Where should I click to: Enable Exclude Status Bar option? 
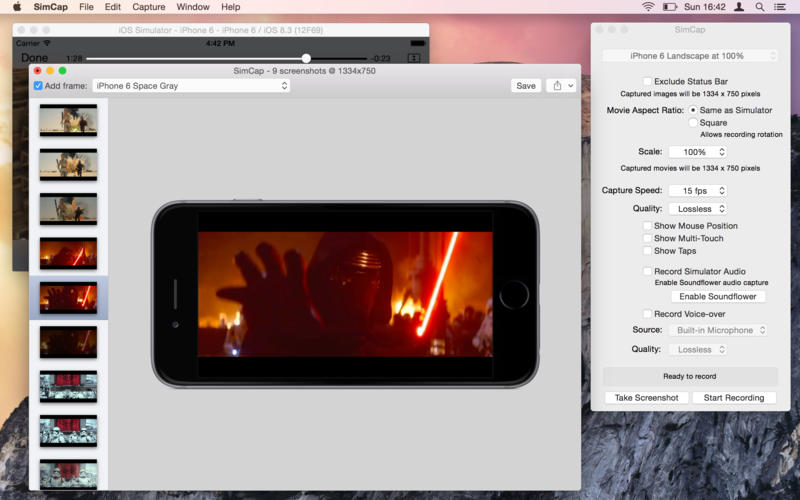click(648, 81)
